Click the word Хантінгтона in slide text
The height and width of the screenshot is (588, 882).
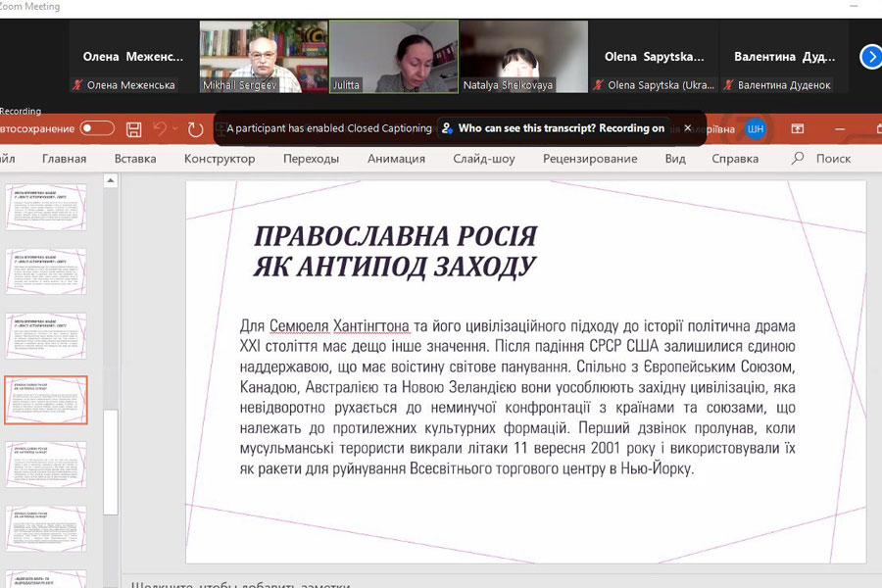click(371, 325)
